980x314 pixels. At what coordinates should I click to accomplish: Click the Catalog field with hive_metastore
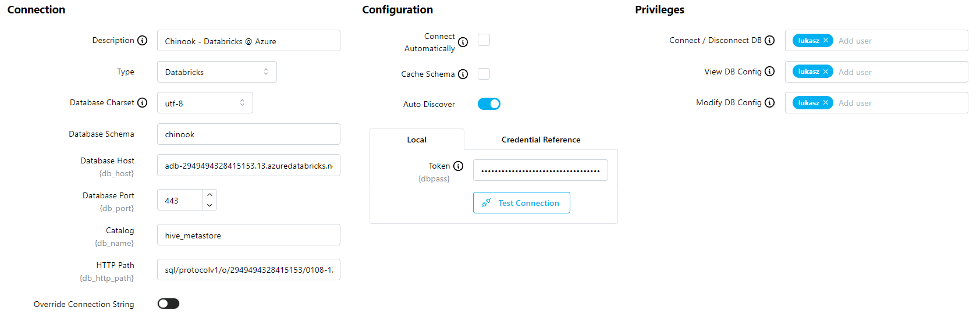click(x=248, y=235)
